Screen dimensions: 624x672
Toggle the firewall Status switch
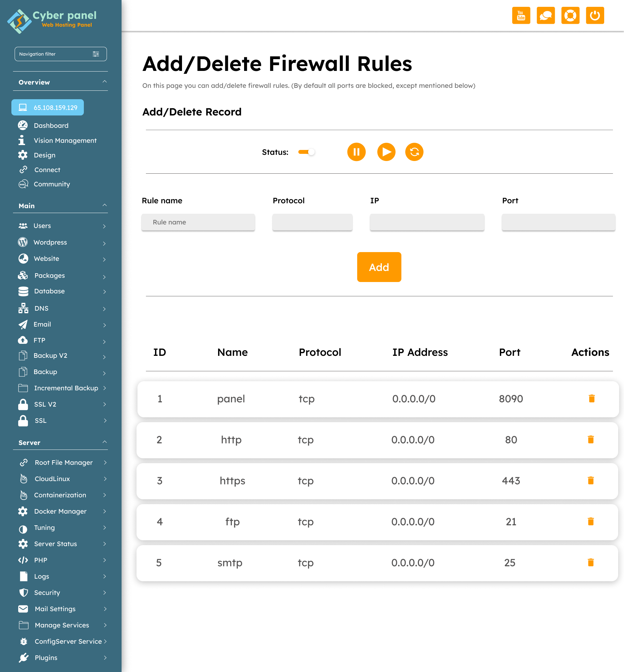(x=306, y=152)
